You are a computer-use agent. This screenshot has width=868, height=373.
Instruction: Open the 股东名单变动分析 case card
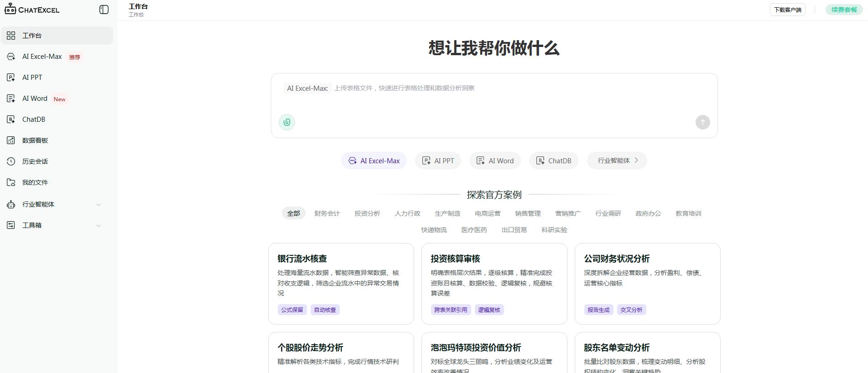coord(648,352)
